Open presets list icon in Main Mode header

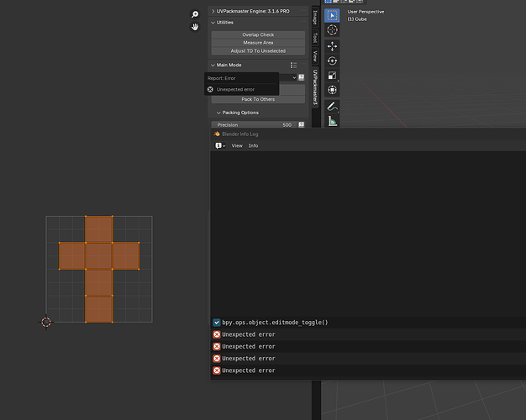(x=293, y=65)
